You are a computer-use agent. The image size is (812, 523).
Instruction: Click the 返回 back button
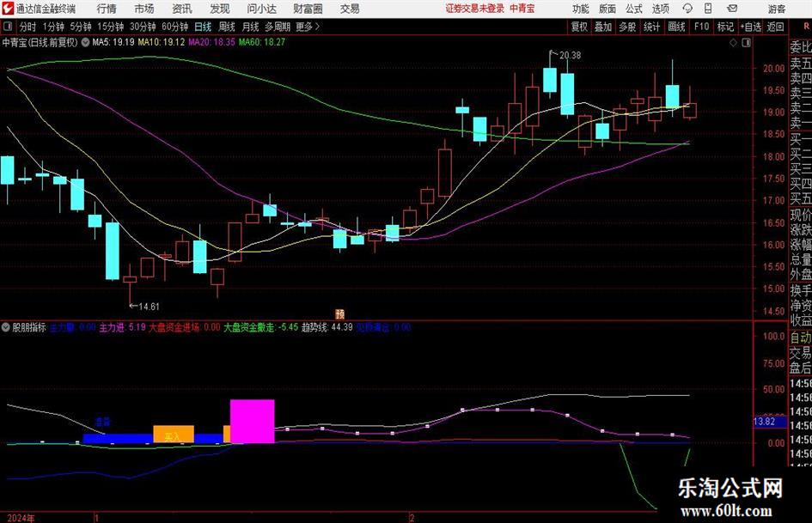(775, 27)
